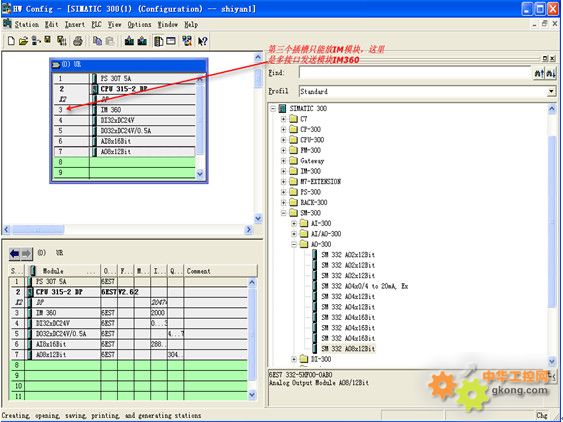Image resolution: width=563 pixels, height=422 pixels.
Task: Open the Insert menu
Action: coord(75,24)
